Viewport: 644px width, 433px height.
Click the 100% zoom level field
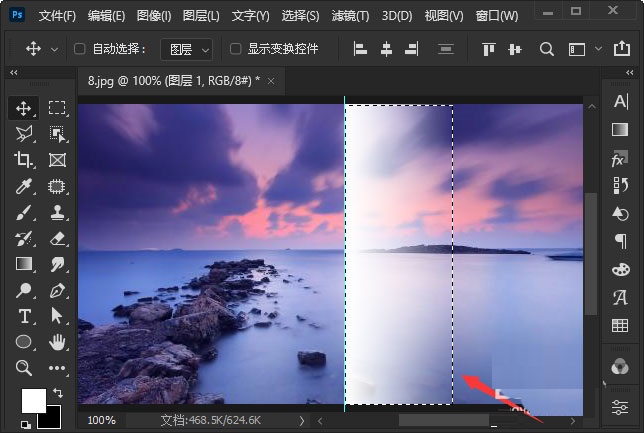point(102,421)
